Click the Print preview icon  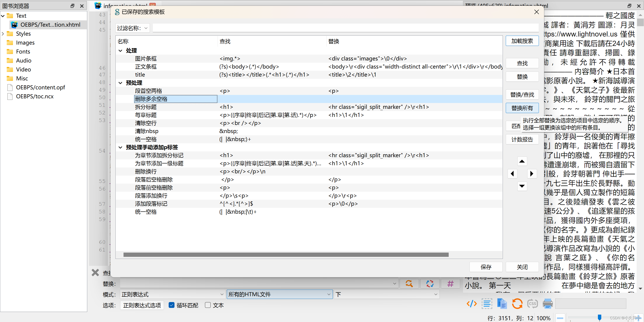(548, 304)
